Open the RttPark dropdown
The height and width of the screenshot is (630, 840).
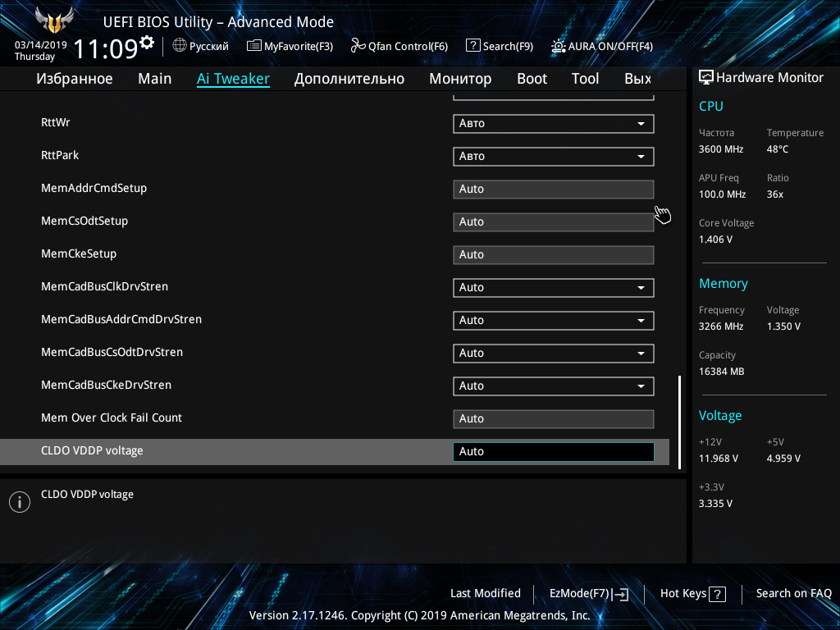(x=554, y=157)
